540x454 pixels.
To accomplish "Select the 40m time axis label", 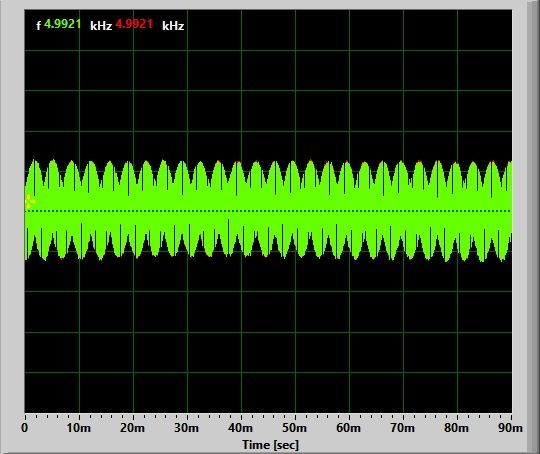I will pos(240,428).
